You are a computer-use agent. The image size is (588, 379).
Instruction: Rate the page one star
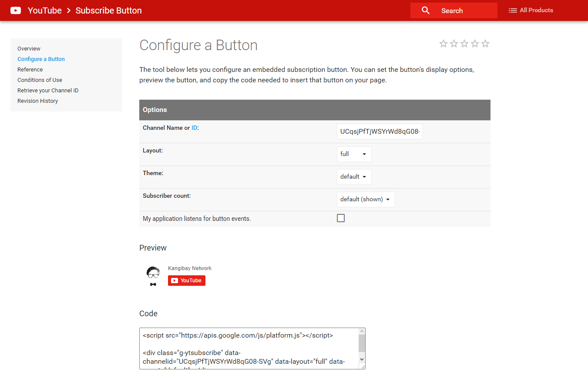tap(444, 44)
